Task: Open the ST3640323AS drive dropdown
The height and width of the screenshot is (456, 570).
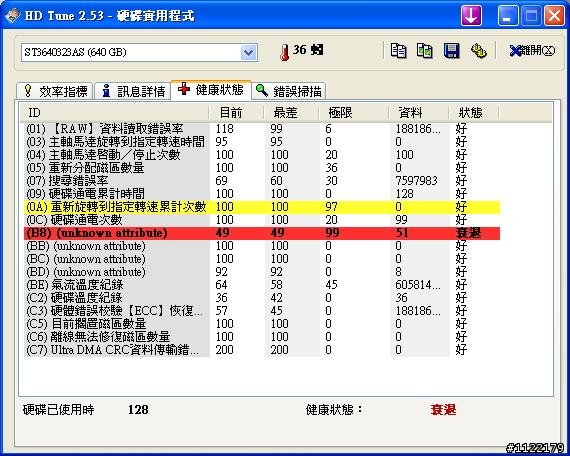Action: point(249,52)
